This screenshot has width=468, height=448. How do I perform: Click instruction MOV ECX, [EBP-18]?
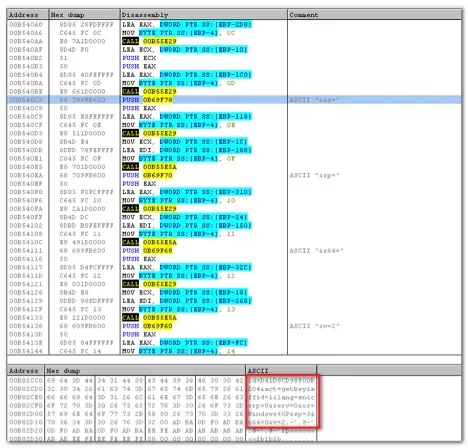(x=185, y=292)
